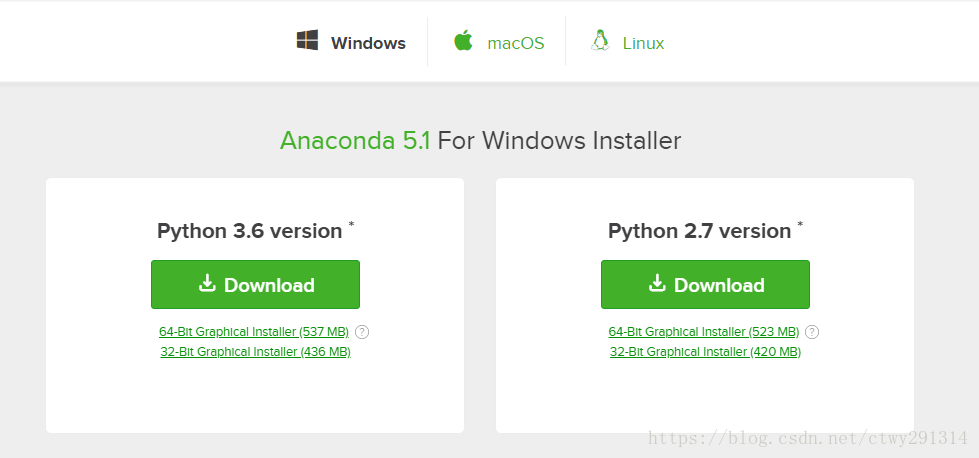
Task: Click the blog.csdn.net watermark URL
Action: pos(807,438)
